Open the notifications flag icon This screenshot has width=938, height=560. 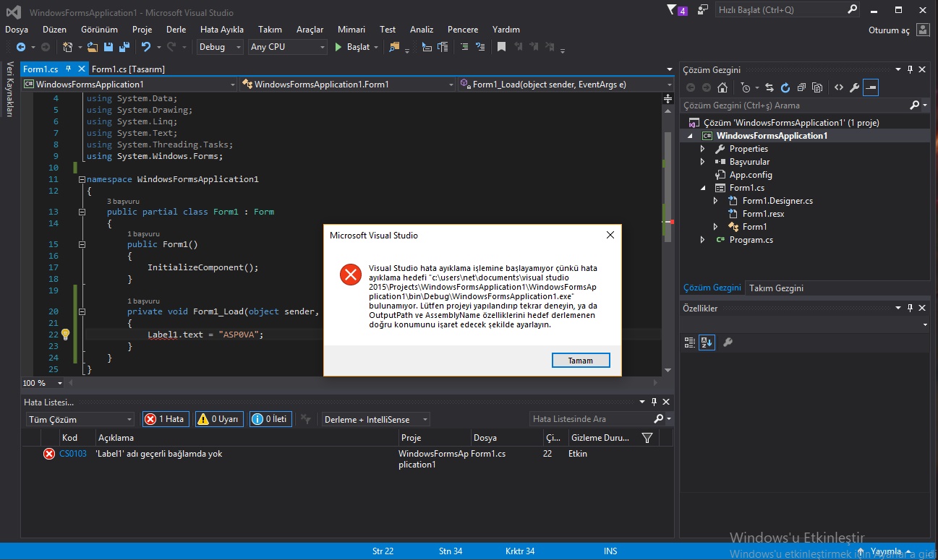[676, 10]
